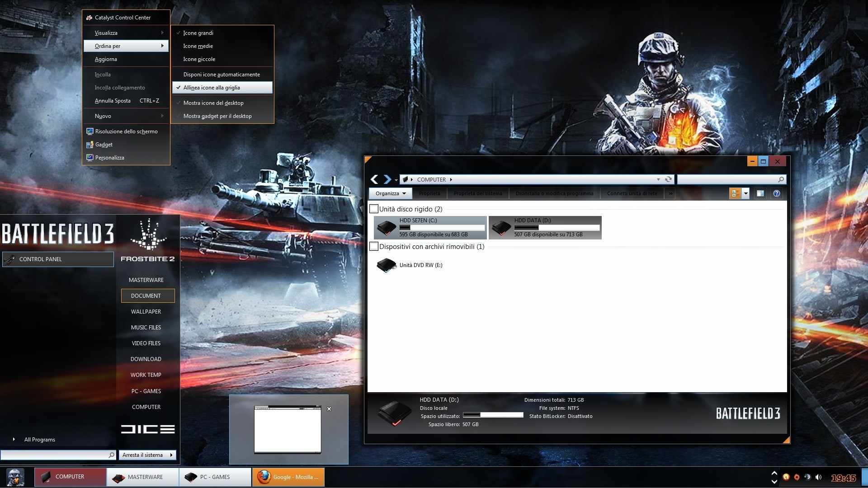The image size is (868, 488).
Task: Choose Annulla Sposta from context menu
Action: 126,101
